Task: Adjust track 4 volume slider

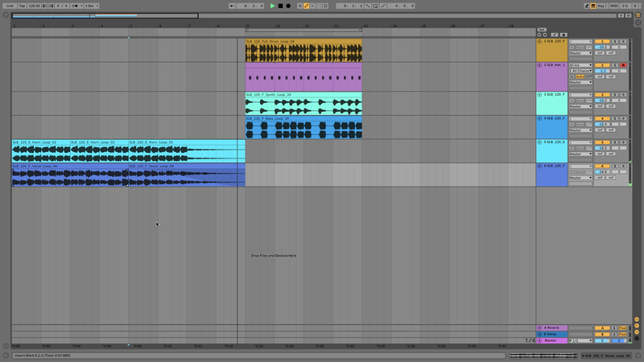Action: tap(602, 124)
